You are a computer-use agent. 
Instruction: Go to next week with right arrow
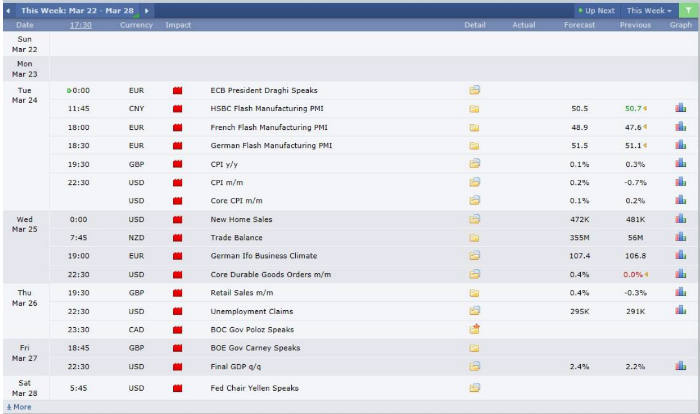tap(147, 10)
